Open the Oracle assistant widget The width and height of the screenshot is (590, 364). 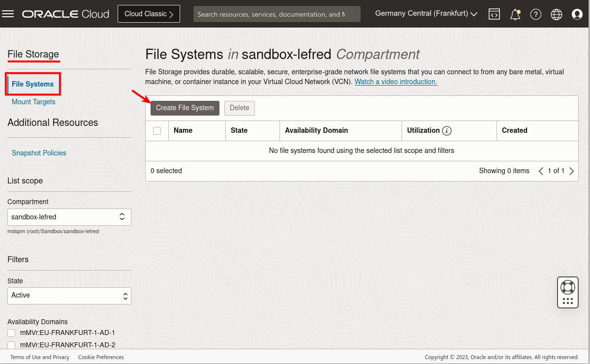(x=567, y=292)
